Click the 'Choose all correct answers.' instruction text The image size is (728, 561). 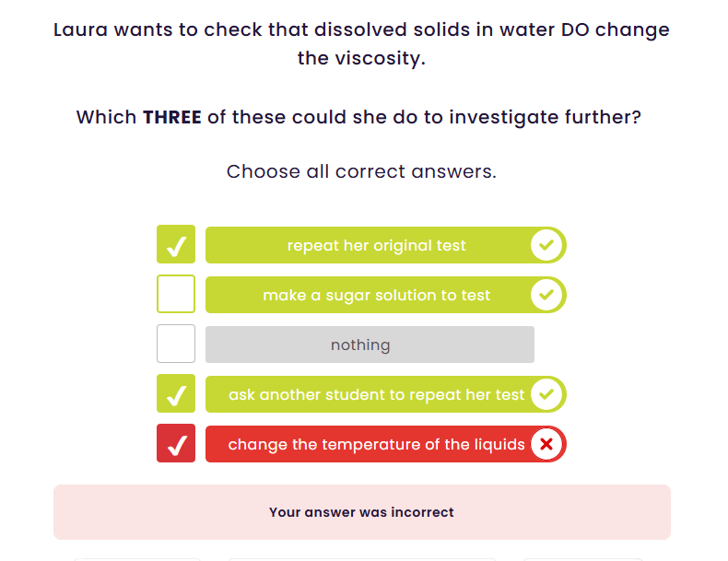(361, 171)
